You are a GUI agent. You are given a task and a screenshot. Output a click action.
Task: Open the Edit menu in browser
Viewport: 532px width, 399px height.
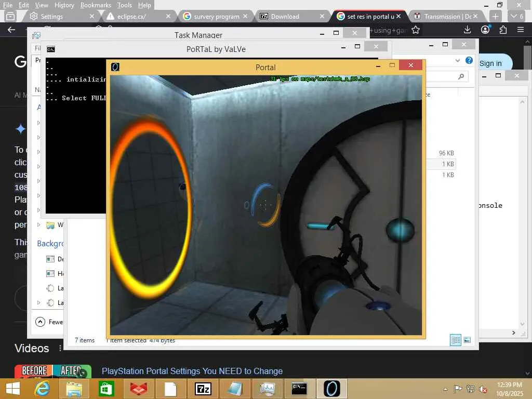click(23, 5)
